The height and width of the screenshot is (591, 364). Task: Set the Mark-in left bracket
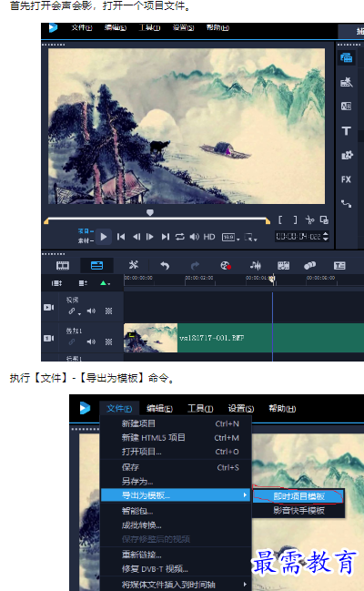(x=280, y=219)
